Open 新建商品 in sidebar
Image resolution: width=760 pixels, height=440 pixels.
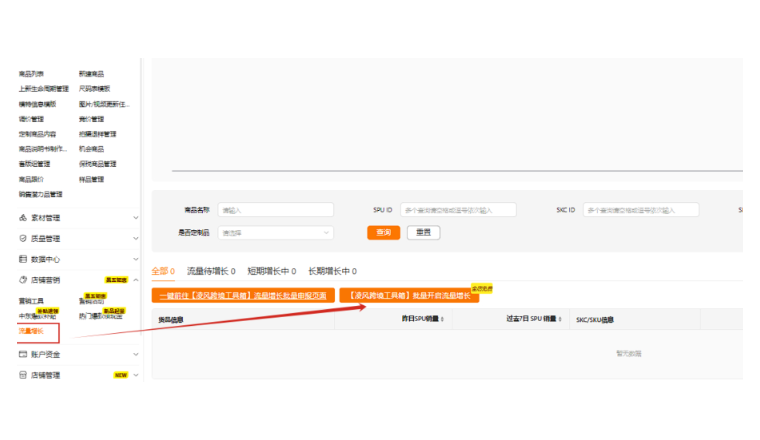(91, 74)
